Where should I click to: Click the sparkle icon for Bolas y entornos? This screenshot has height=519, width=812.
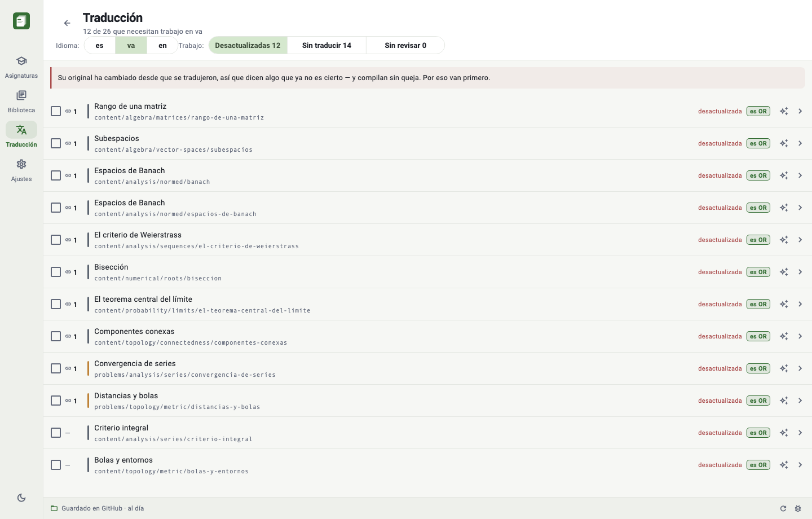[784, 465]
